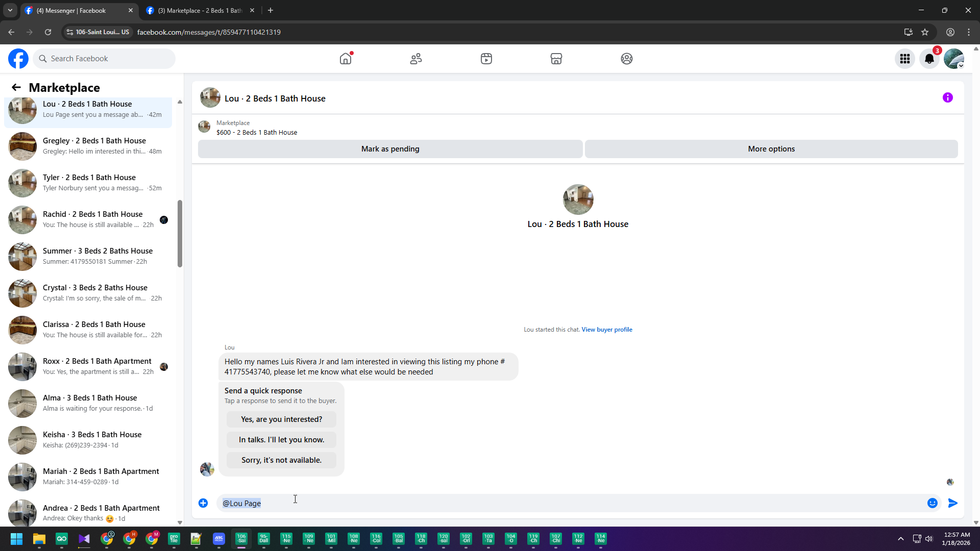The height and width of the screenshot is (551, 980).
Task: Open the Friends icon in top navigation
Action: tap(416, 59)
